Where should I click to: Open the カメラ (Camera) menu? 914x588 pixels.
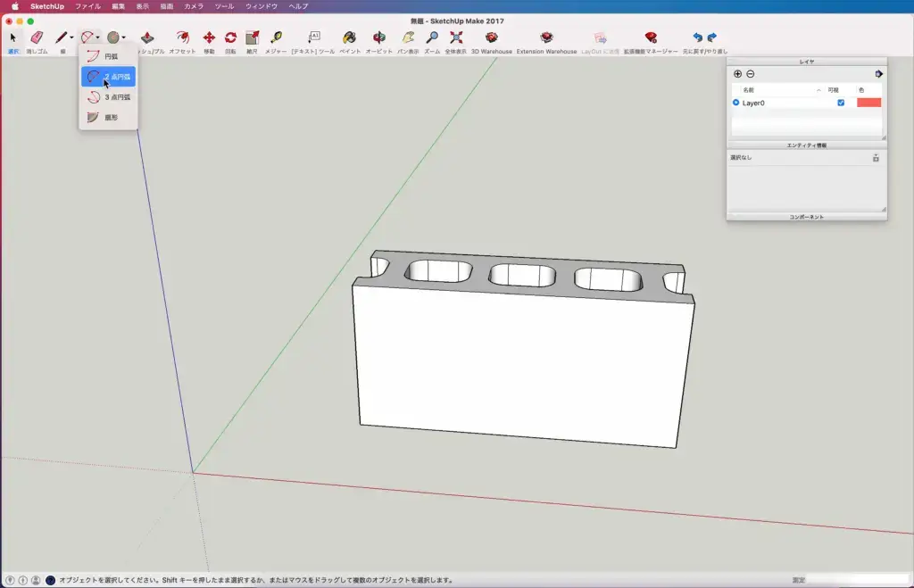click(x=194, y=6)
